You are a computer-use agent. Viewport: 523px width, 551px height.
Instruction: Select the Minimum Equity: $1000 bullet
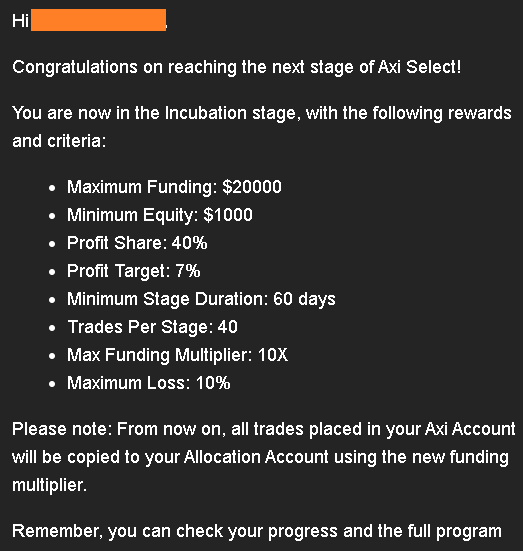click(160, 215)
